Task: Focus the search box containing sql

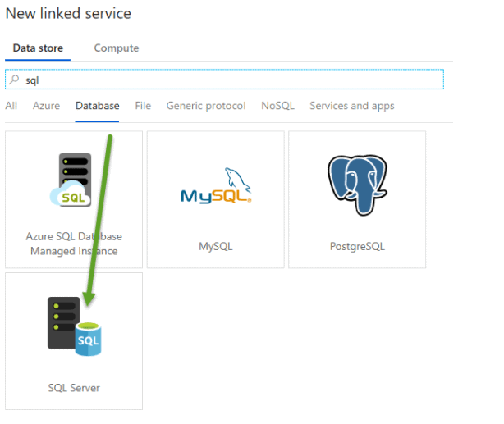Action: (224, 80)
